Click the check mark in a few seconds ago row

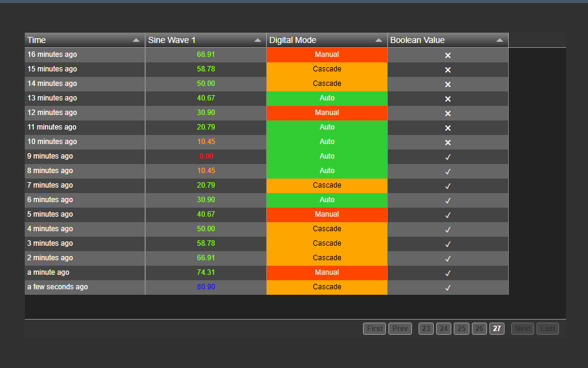click(x=448, y=287)
